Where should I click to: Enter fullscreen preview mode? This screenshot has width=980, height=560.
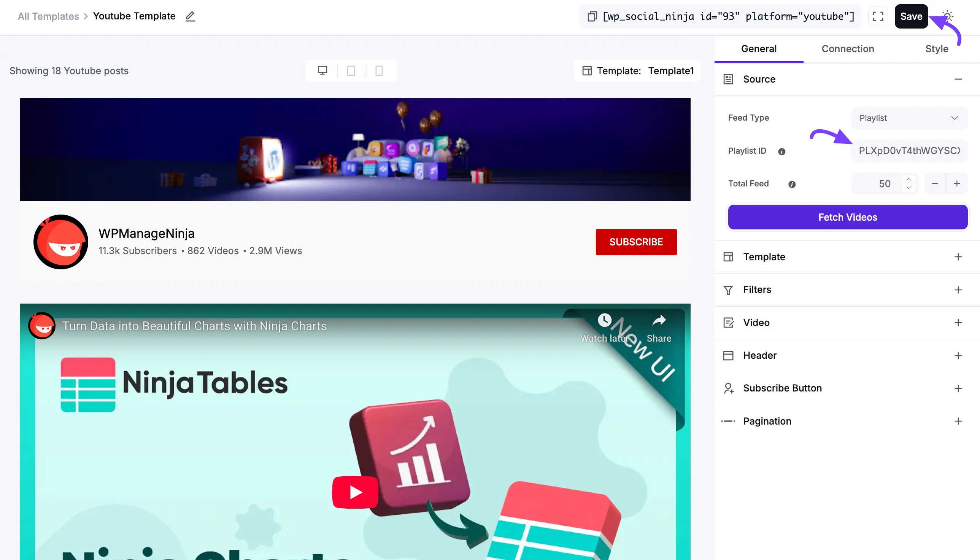[x=878, y=16]
